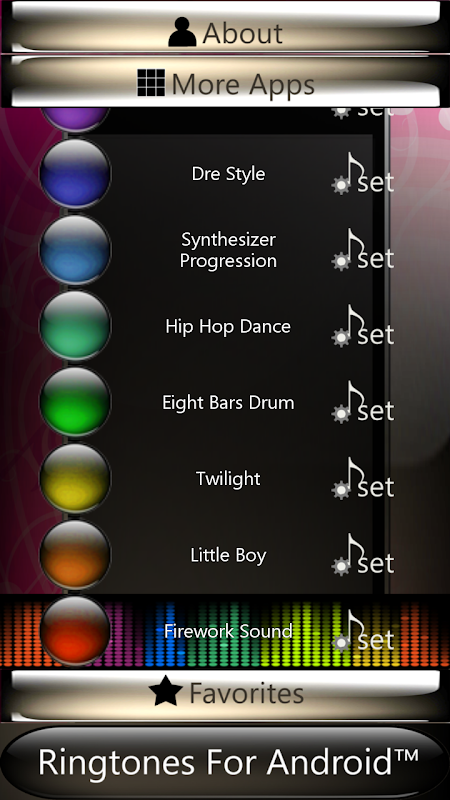
Task: Tap the orange Little Boy orb
Action: [x=75, y=555]
